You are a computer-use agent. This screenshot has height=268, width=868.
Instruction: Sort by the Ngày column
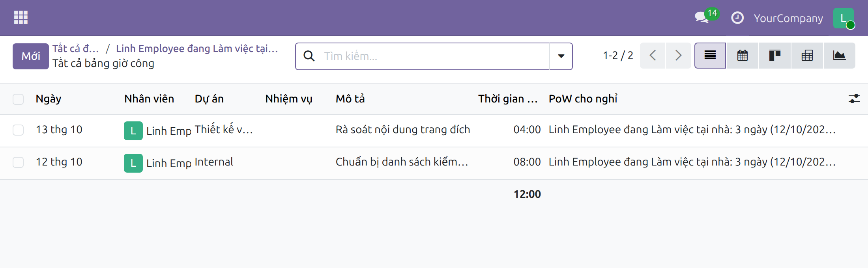pyautogui.click(x=49, y=99)
